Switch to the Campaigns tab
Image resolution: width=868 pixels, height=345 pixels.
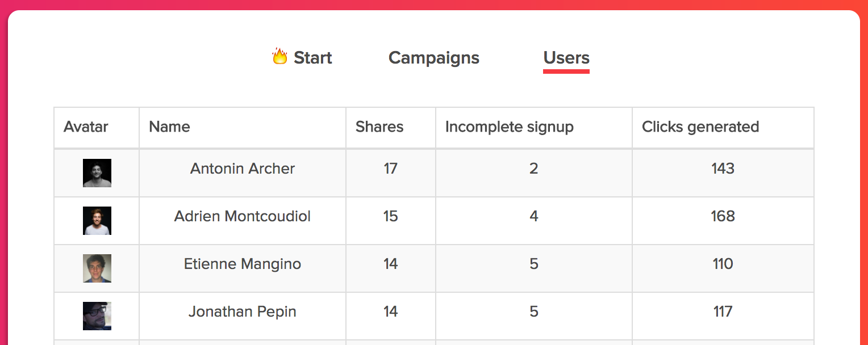434,58
